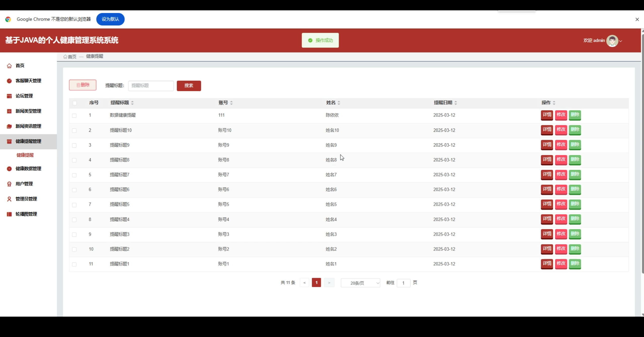The height and width of the screenshot is (337, 644).
Task: Check the select-all checkbox in table header
Action: click(74, 103)
